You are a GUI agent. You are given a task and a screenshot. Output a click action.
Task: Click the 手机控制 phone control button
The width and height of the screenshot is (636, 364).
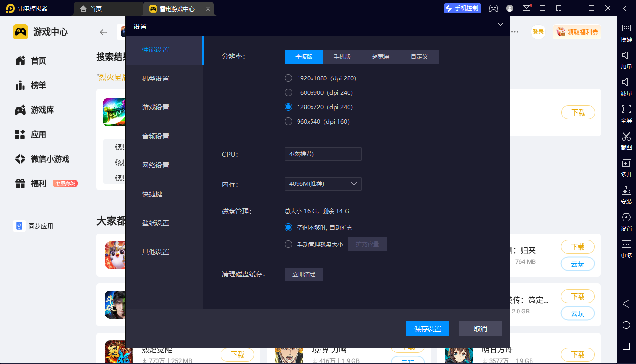click(462, 8)
